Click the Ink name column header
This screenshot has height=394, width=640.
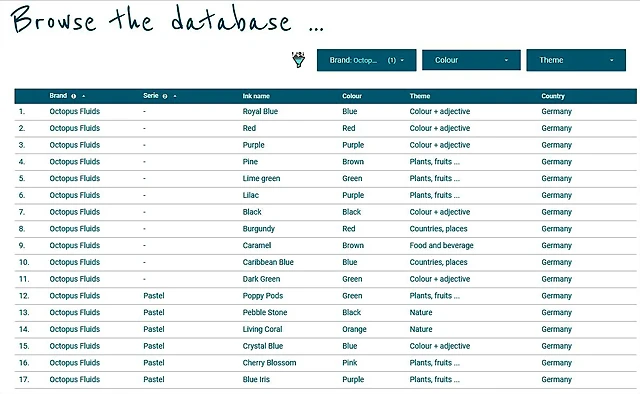click(256, 96)
